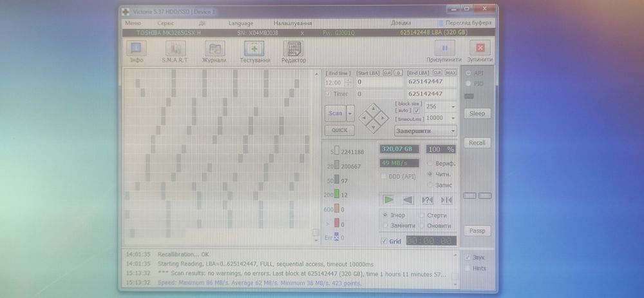Toggle the DDD (API) checkbox
The height and width of the screenshot is (298, 644).
pyautogui.click(x=384, y=176)
